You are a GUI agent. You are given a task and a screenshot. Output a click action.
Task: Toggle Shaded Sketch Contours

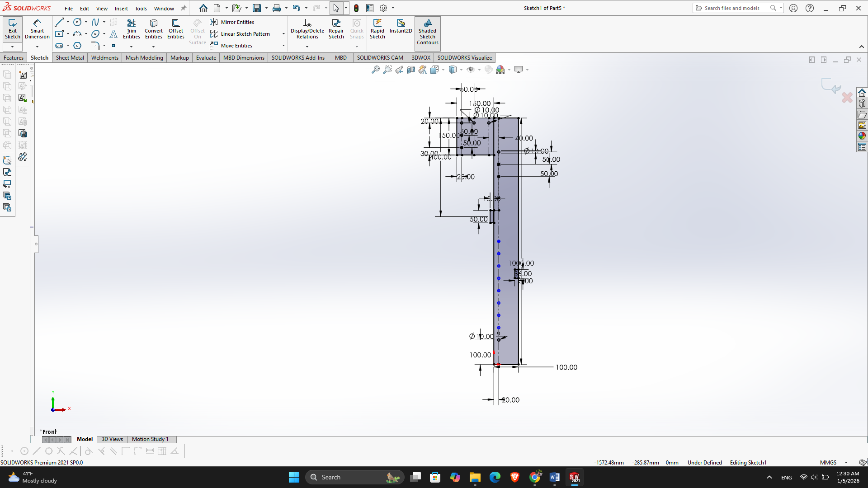[427, 33]
